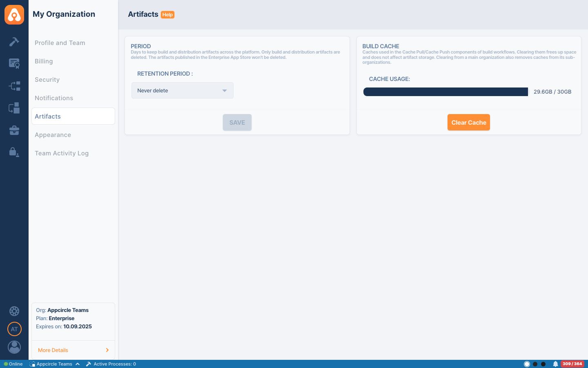Expand the Retention Period dropdown
Screen dimensions: 588x368
(183, 90)
